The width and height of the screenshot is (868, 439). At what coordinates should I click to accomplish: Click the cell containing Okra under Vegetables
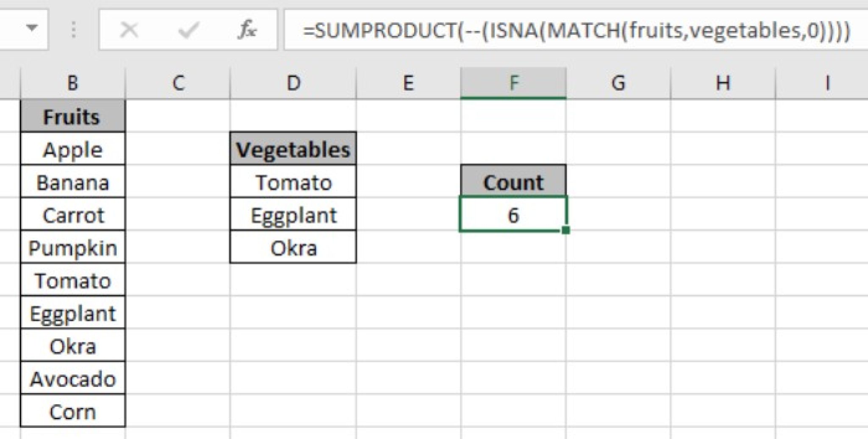(x=293, y=247)
